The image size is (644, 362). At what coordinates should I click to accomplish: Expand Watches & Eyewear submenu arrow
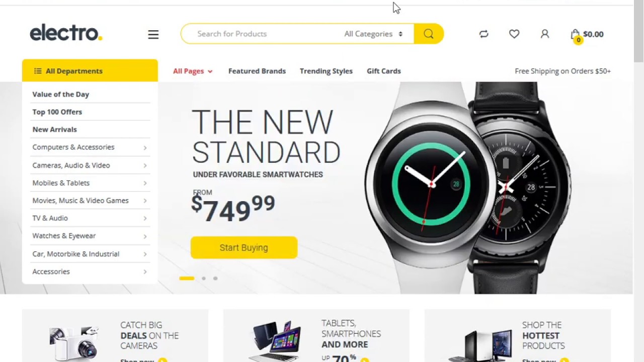(x=145, y=236)
